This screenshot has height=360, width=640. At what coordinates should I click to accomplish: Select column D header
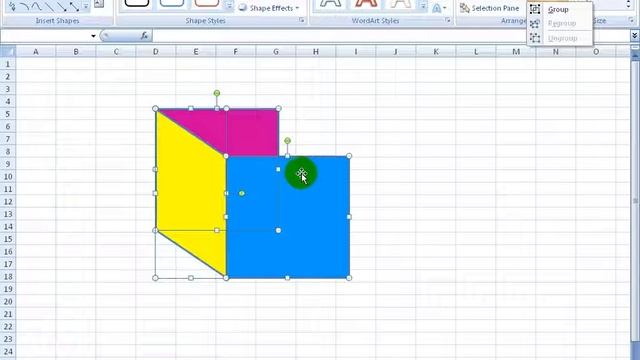click(x=156, y=52)
